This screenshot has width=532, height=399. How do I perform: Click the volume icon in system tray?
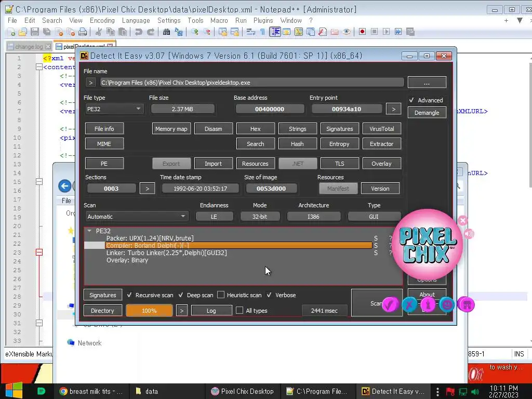[x=475, y=392]
